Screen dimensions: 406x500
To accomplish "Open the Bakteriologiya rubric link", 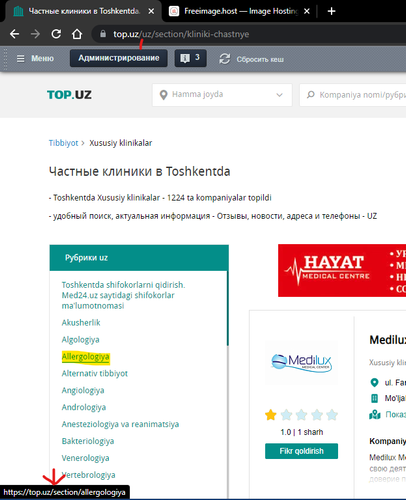I will [88, 441].
